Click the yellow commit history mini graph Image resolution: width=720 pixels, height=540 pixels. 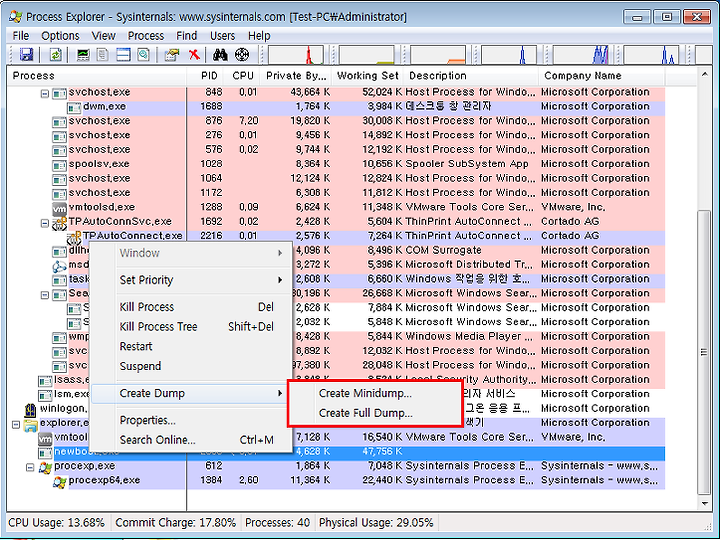(366, 55)
